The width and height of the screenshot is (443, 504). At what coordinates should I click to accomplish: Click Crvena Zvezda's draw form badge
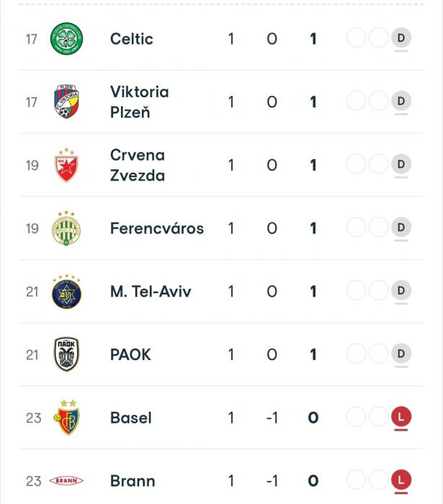pos(401,164)
